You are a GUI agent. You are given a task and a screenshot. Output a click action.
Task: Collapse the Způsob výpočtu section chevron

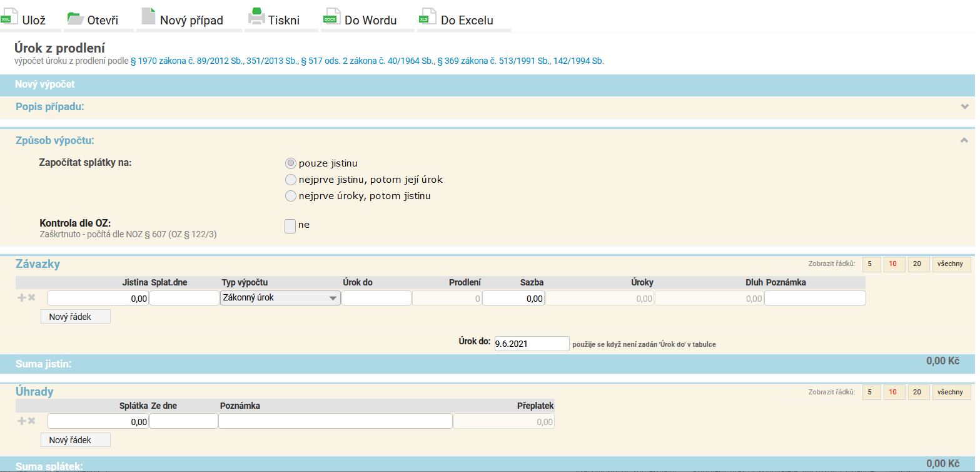coord(964,141)
